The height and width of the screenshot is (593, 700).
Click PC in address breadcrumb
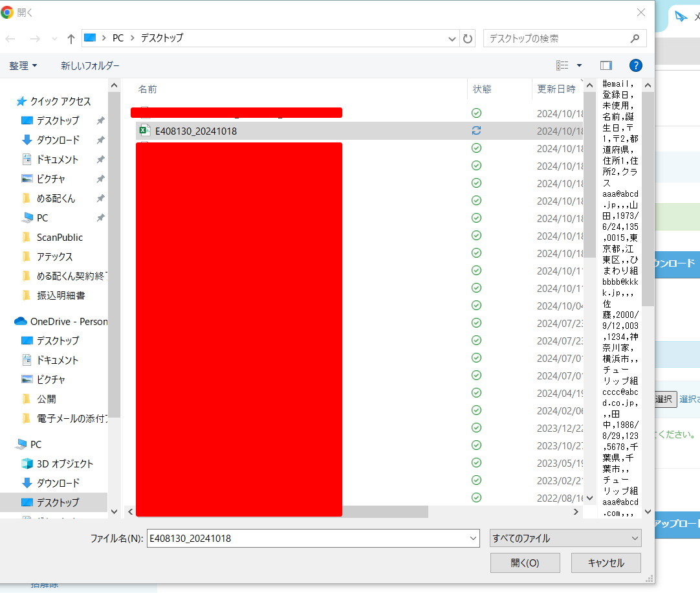click(118, 38)
